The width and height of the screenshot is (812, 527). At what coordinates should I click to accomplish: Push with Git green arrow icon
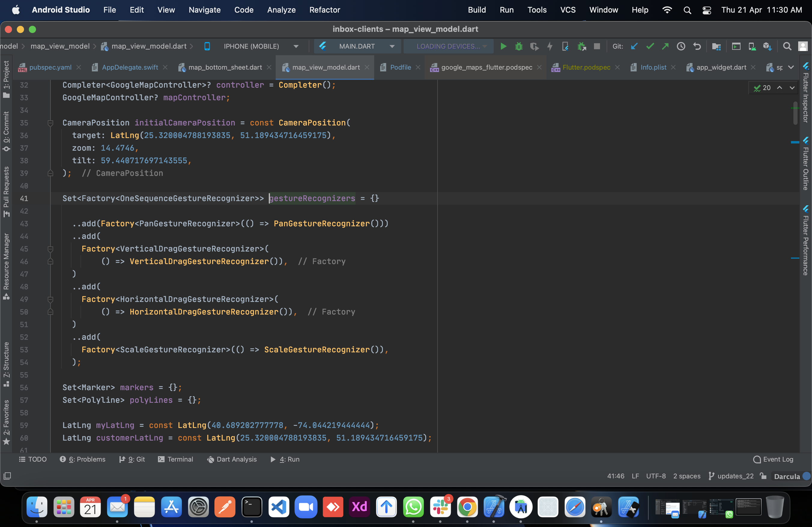[x=665, y=46]
